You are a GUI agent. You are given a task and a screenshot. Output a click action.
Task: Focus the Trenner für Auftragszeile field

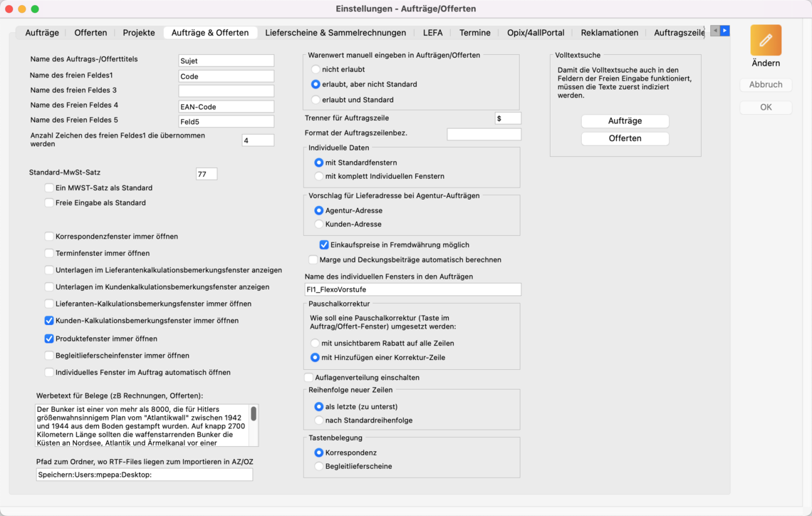508,118
